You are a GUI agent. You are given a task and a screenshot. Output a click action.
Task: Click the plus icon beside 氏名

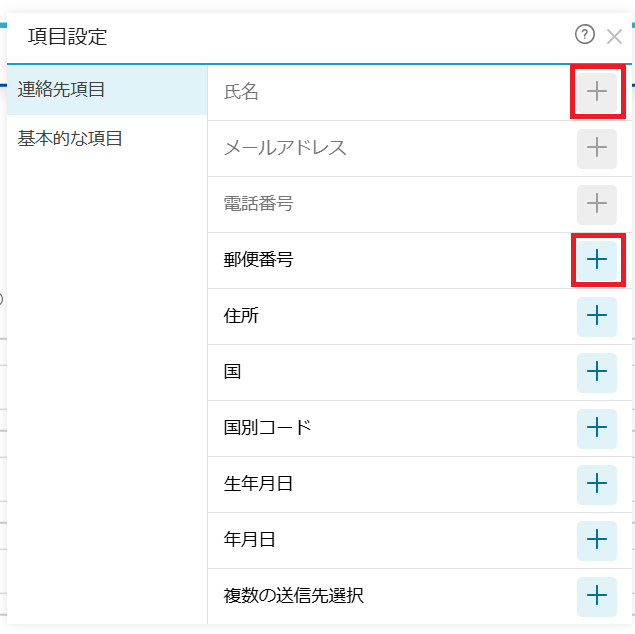[597, 92]
